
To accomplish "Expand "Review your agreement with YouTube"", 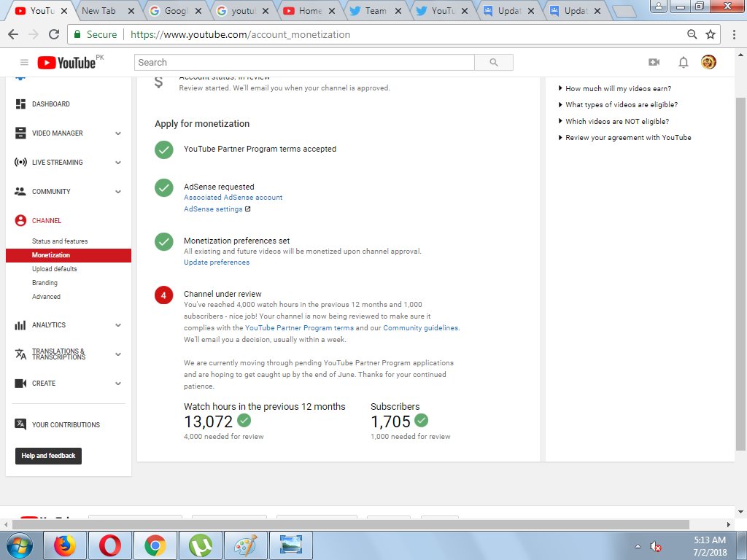I will tap(624, 138).
